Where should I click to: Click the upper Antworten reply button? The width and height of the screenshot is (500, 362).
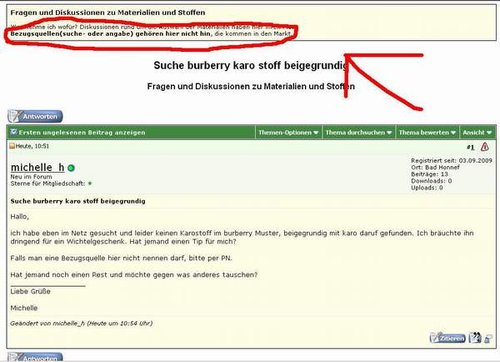click(x=35, y=116)
